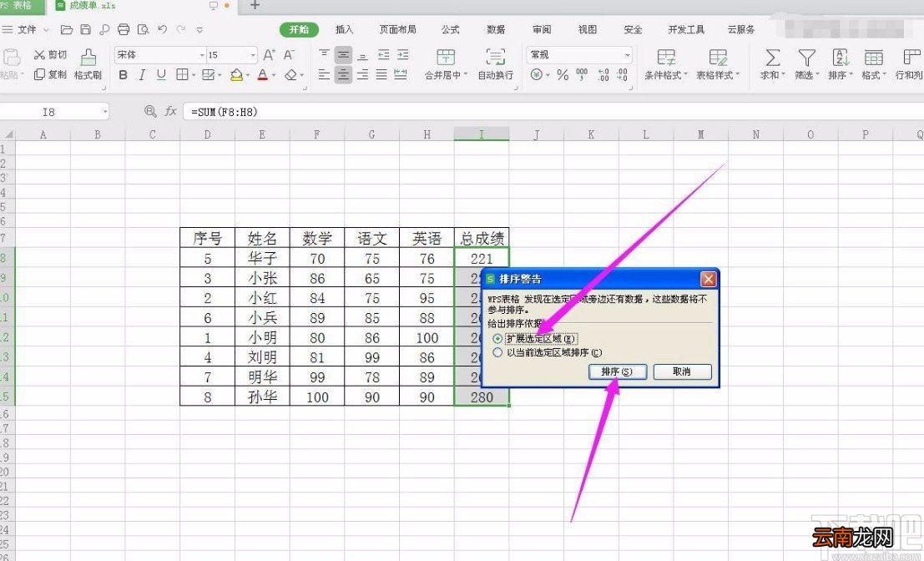Screen dimensions: 924x561
Task: Click the undo arrow icon
Action: point(163,29)
